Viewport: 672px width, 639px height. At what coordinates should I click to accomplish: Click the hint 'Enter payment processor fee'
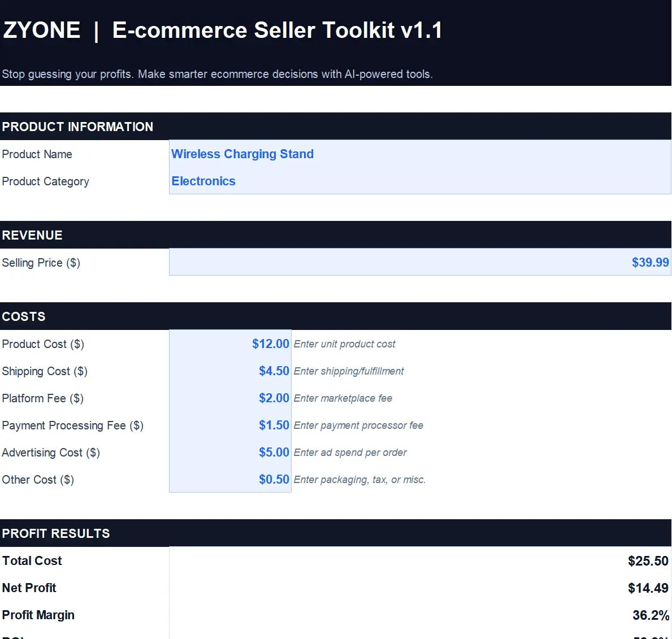tap(359, 425)
